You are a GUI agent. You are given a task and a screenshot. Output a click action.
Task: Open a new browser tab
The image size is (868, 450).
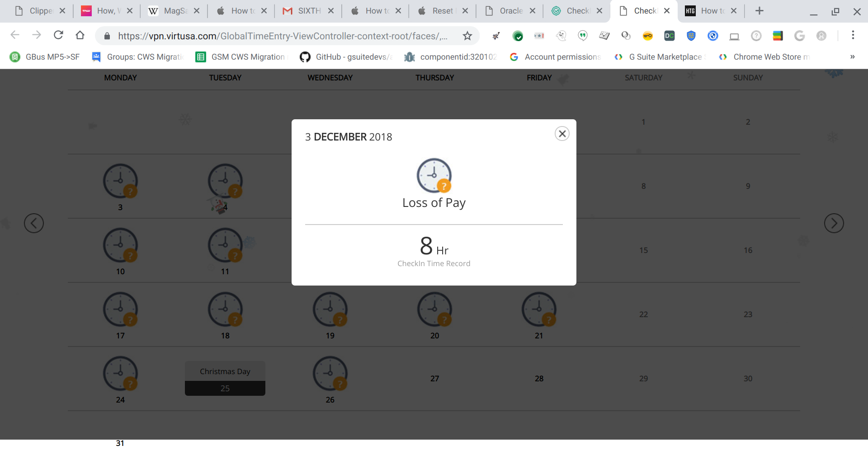click(x=759, y=11)
